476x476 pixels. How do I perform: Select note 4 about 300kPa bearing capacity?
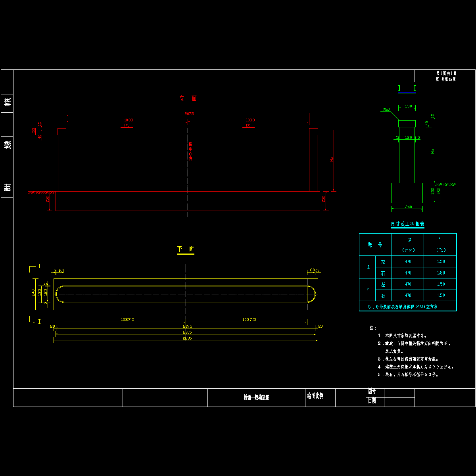(416, 367)
